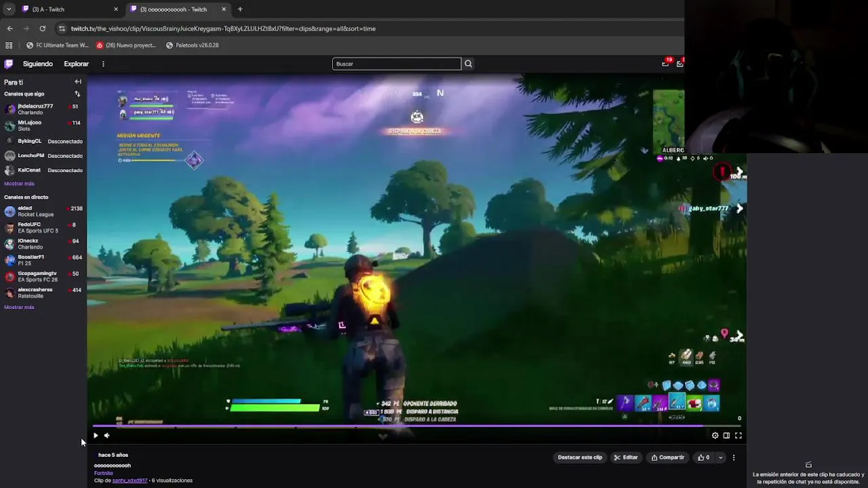Expand live channels with Mostrar más
The width and height of the screenshot is (868, 488).
click(19, 307)
